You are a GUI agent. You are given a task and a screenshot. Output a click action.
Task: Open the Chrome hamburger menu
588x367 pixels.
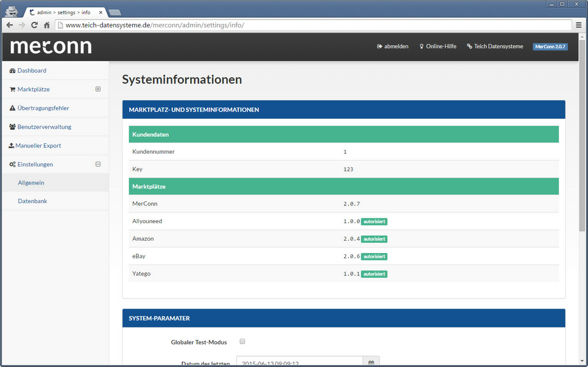point(579,25)
